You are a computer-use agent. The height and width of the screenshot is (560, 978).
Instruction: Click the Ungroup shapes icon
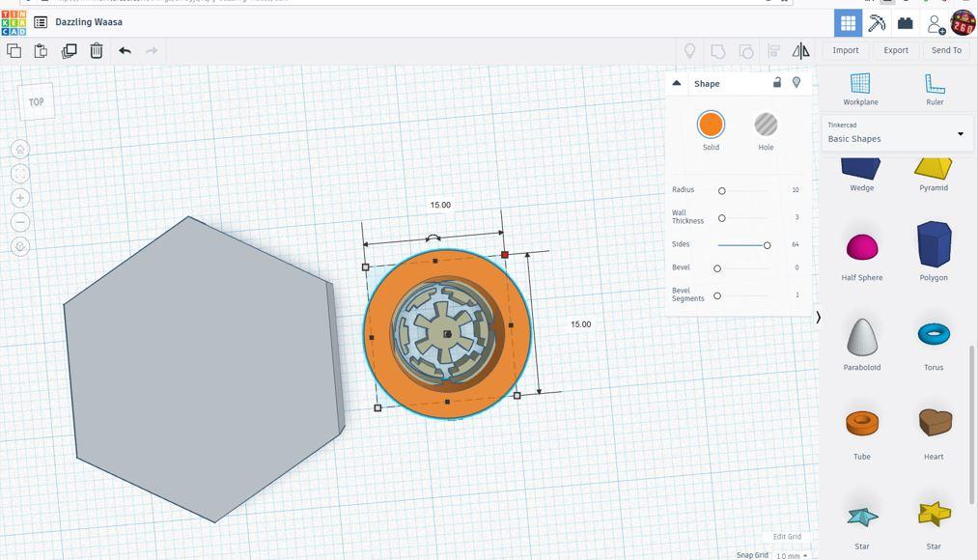(x=746, y=51)
